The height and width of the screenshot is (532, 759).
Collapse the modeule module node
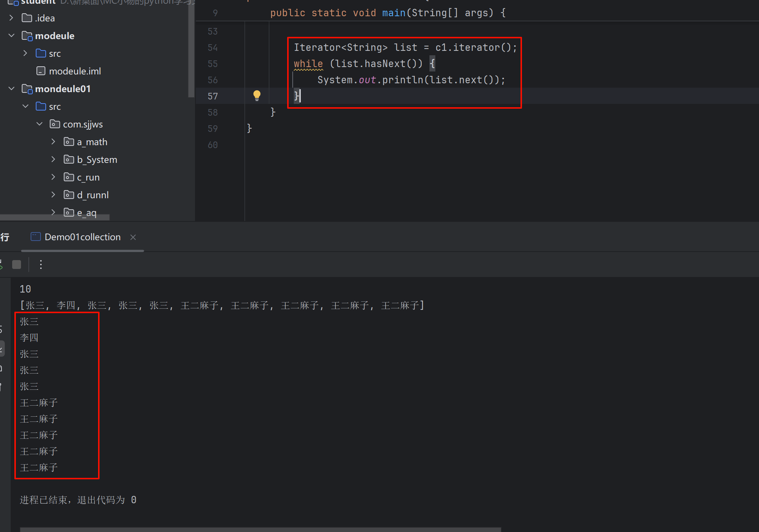(x=11, y=36)
